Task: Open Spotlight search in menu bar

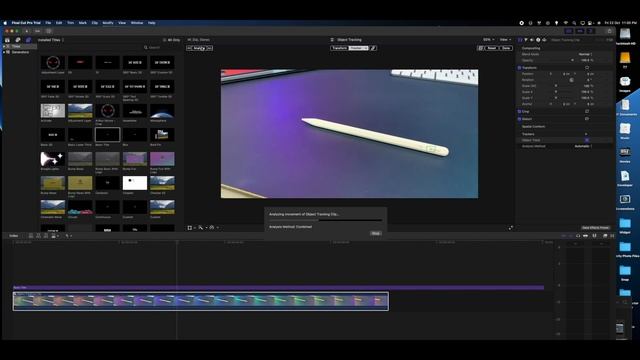Action: click(x=574, y=23)
